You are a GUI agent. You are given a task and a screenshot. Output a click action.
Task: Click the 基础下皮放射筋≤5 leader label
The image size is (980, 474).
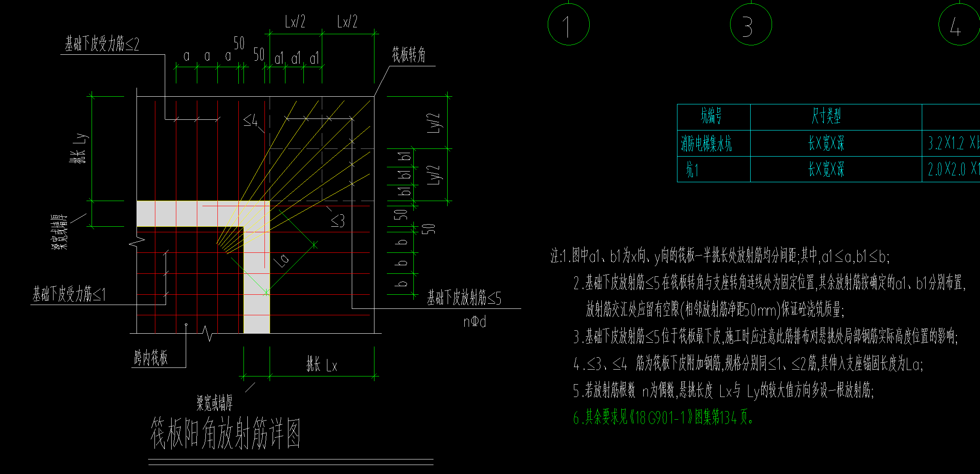click(x=464, y=298)
